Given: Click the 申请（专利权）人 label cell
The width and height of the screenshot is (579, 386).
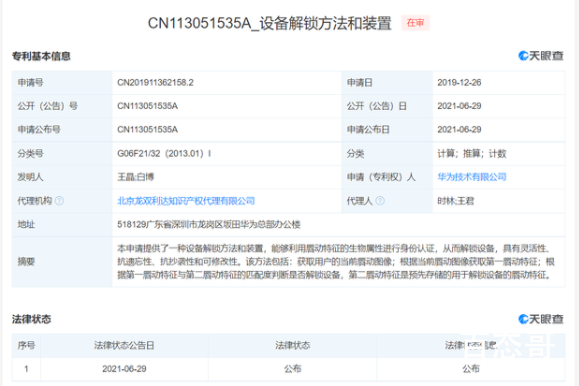Looking at the screenshot, I should (387, 177).
